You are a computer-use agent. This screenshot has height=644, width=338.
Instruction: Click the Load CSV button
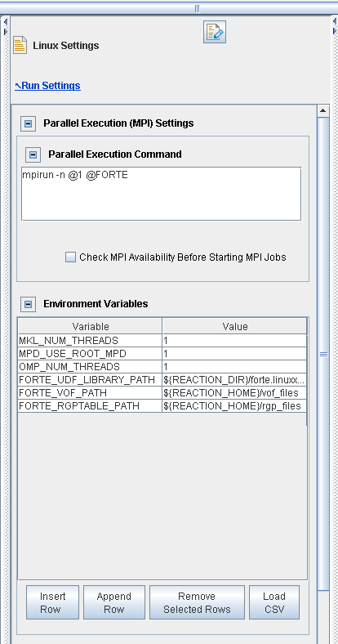[274, 602]
